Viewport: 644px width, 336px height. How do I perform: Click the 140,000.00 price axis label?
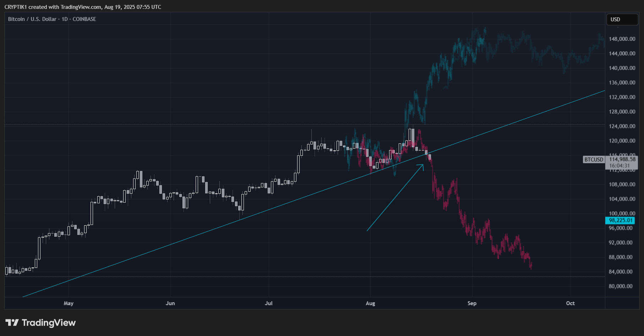coord(622,68)
